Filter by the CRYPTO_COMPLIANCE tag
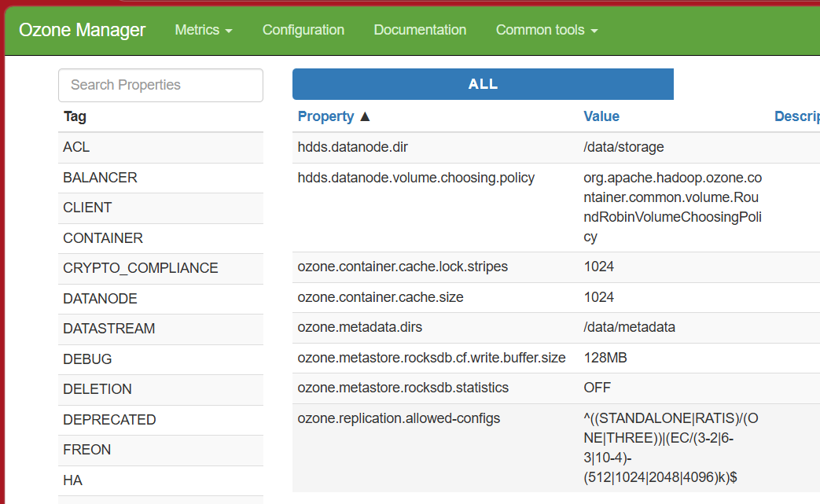 (x=160, y=269)
